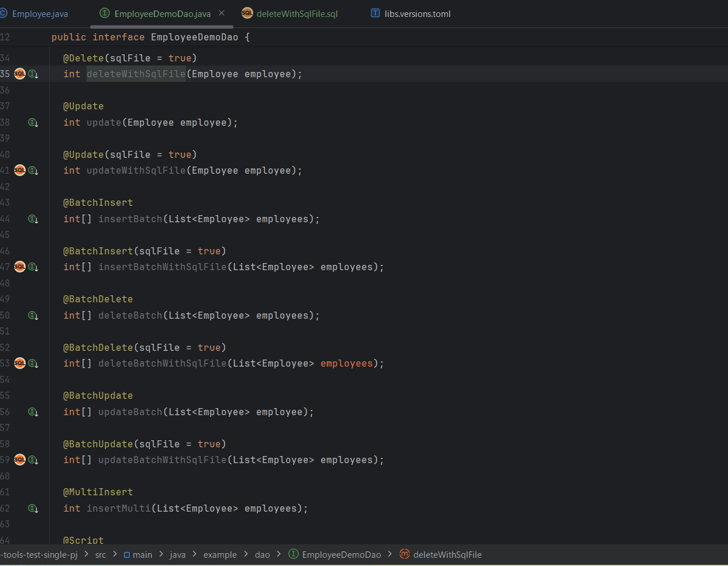The image size is (728, 566).
Task: Open SQL file icon beside deleteWithSqlFile method
Action: 19,74
